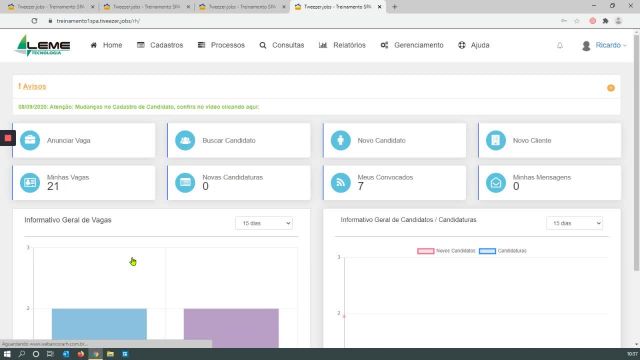Screen dimensions: 640x360
Task: Open the browser extensions puzzle icon
Action: pos(605,21)
